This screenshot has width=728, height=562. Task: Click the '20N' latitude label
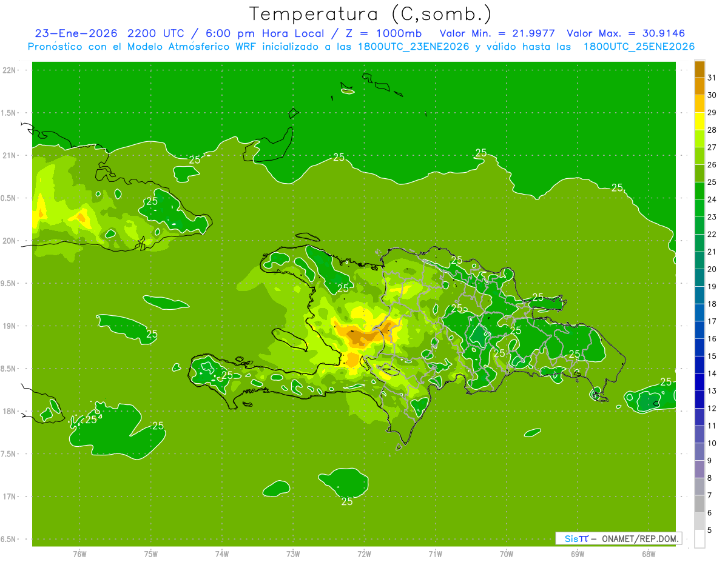pyautogui.click(x=10, y=241)
